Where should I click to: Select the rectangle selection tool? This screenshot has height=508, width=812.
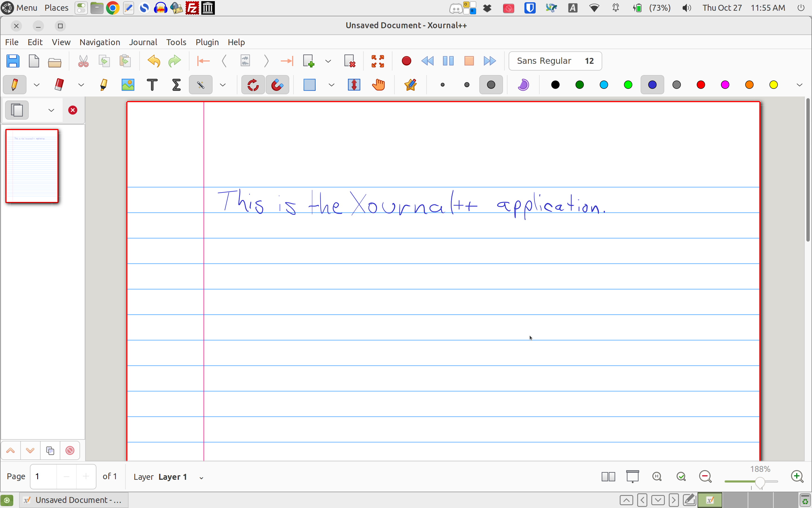(309, 85)
